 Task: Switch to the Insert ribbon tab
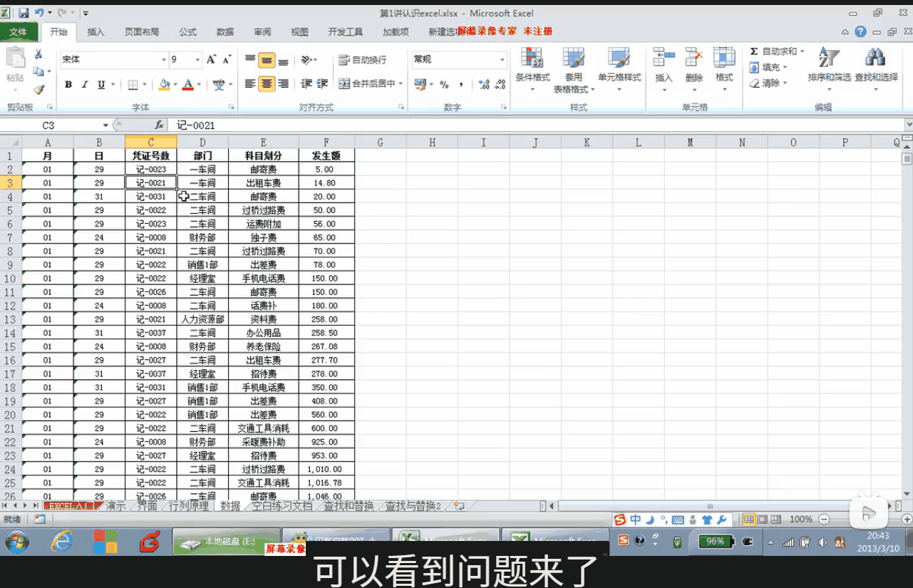[x=96, y=32]
